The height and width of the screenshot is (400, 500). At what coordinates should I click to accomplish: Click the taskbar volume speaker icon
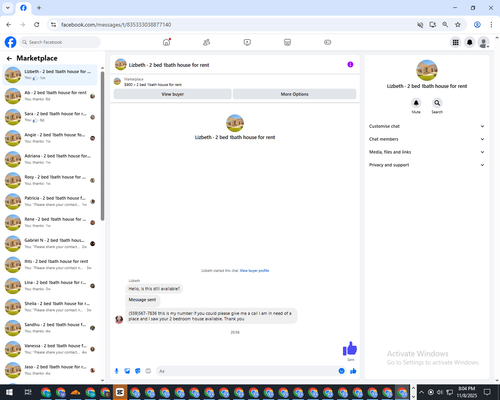click(x=440, y=392)
